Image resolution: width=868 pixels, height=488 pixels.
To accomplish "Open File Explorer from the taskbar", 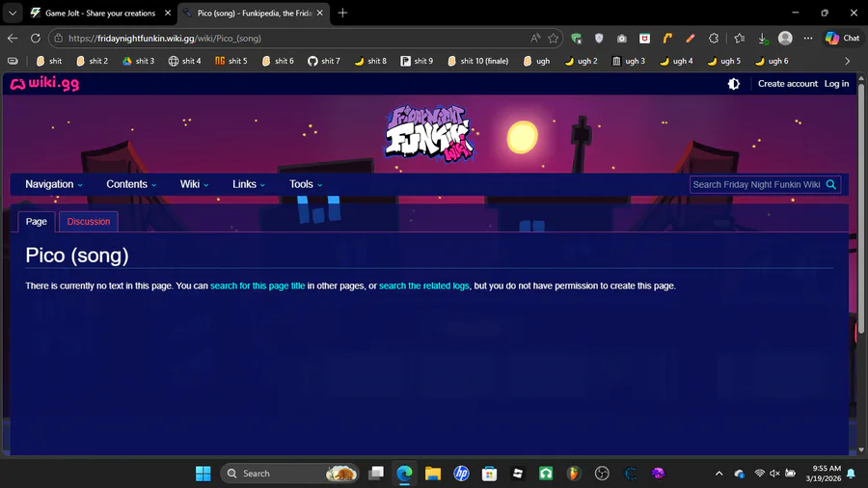I will (433, 474).
